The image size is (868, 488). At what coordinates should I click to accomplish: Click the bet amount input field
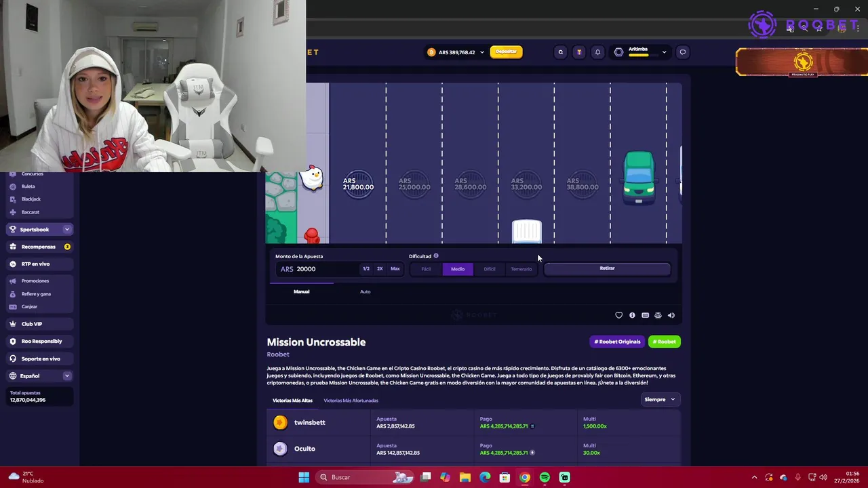[x=317, y=269]
